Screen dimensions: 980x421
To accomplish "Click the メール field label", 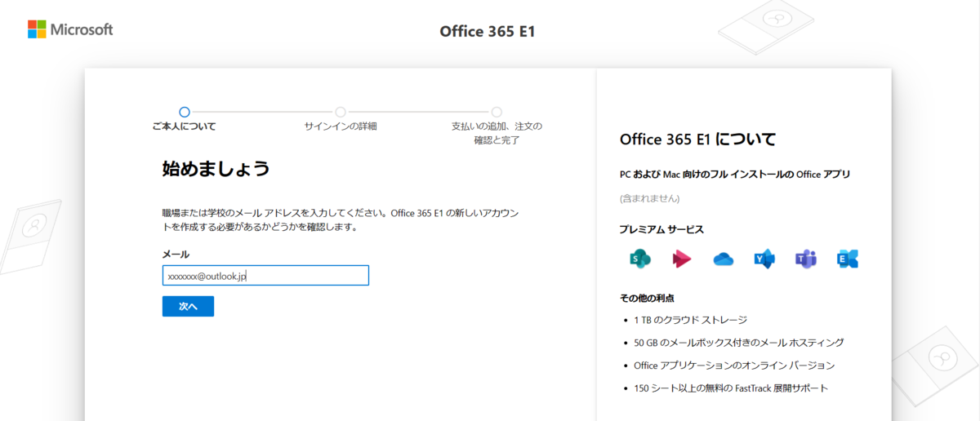I will tap(176, 254).
